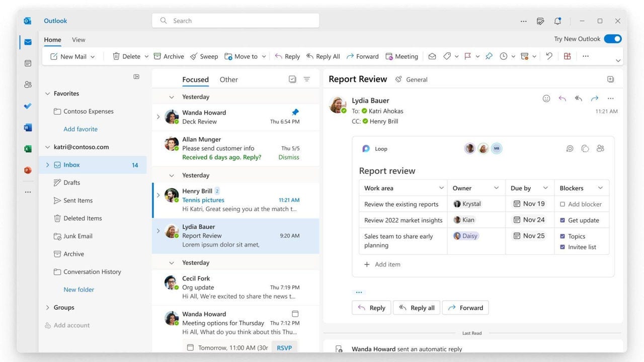Click the Forward button below the message
The image size is (644, 362).
pyautogui.click(x=465, y=308)
